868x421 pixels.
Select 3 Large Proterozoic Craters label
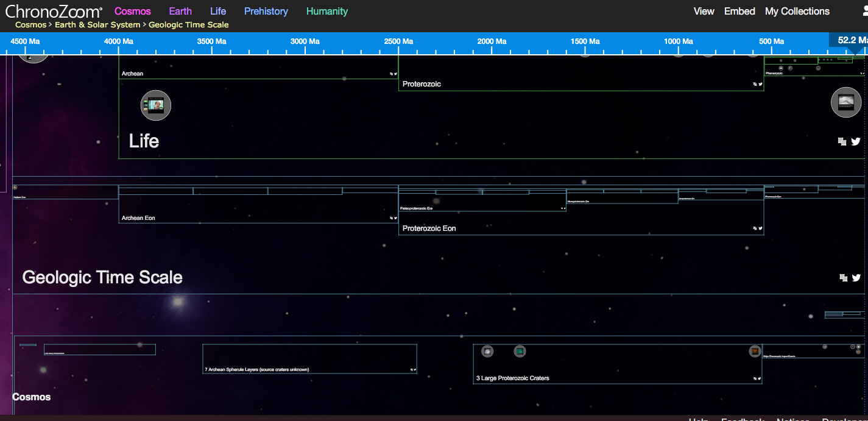click(x=512, y=378)
